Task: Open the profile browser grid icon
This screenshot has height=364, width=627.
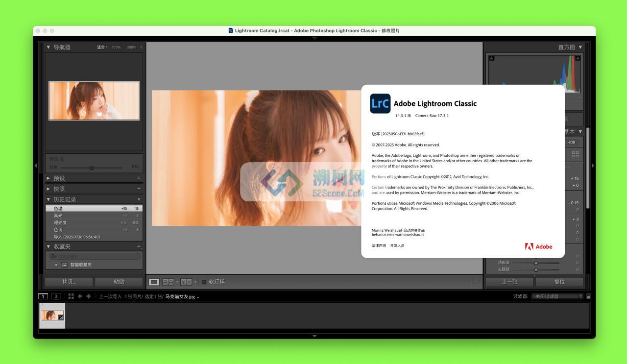Action: (576, 154)
